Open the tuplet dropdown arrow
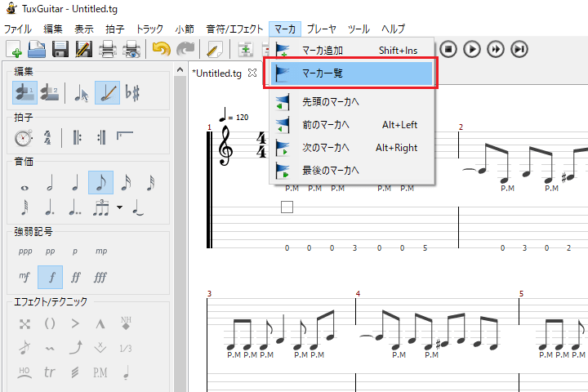Image resolution: width=588 pixels, height=392 pixels. [x=120, y=207]
